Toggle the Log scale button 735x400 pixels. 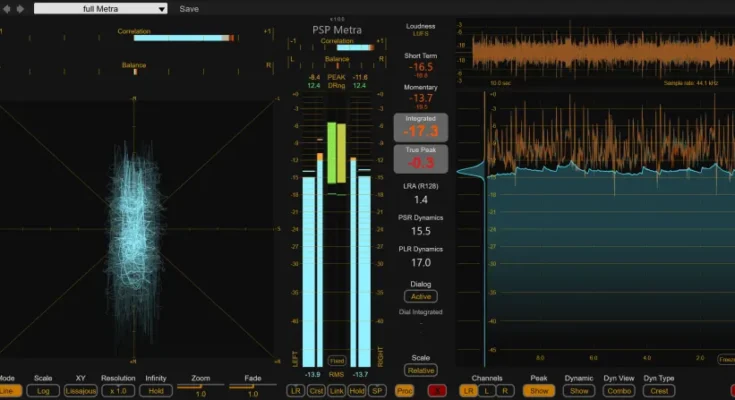point(43,391)
